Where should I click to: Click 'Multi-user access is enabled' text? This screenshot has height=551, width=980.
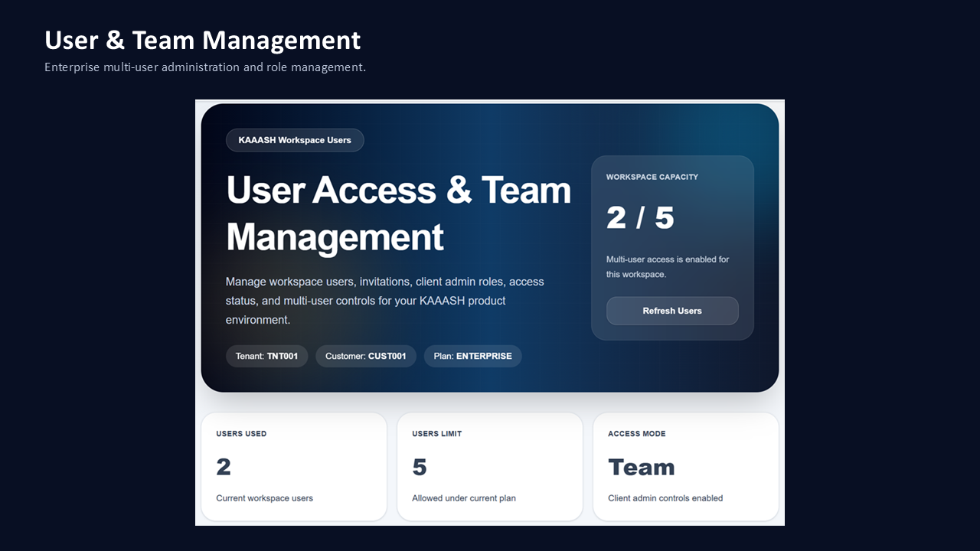pos(668,266)
